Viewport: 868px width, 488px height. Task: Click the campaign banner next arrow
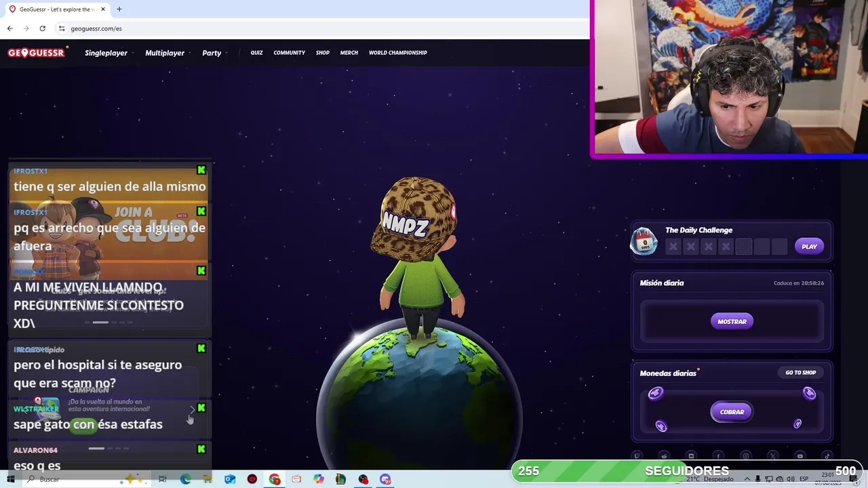click(x=193, y=409)
